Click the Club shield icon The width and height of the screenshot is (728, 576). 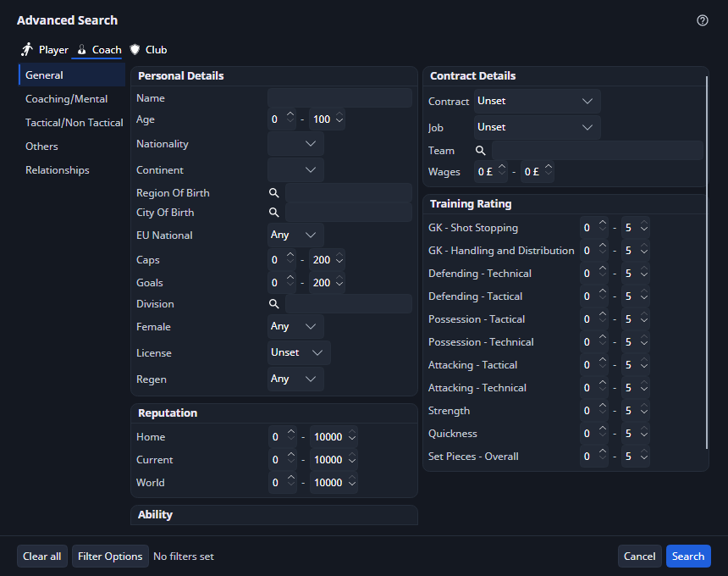(135, 49)
